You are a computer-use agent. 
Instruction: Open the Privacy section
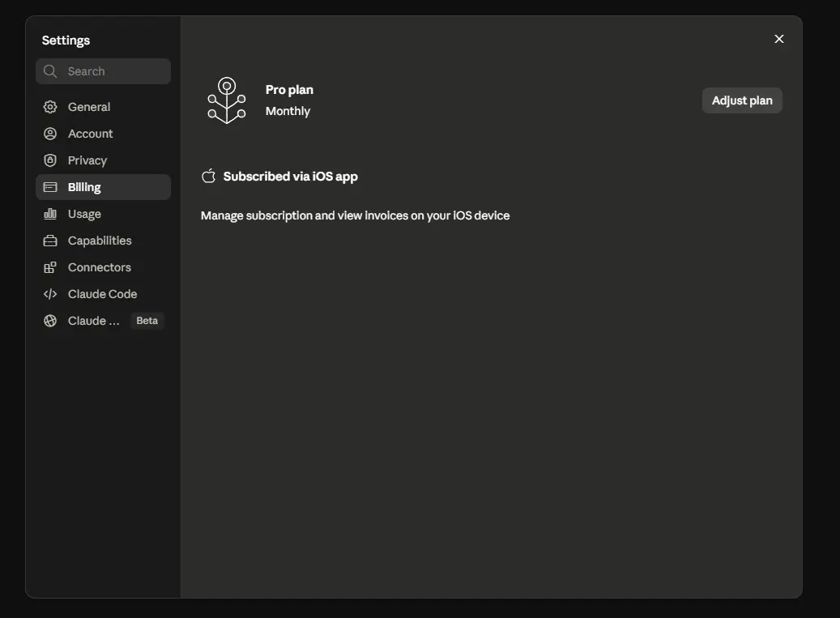click(104, 160)
